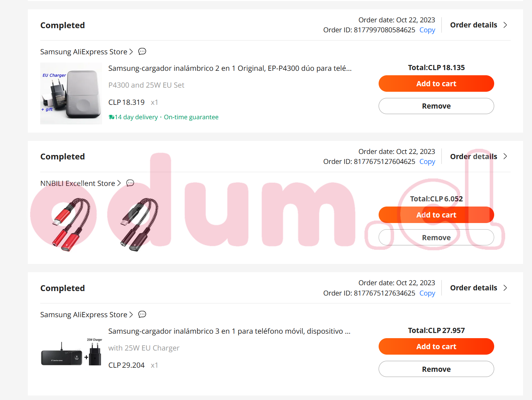Image resolution: width=532 pixels, height=400 pixels.
Task: Add the CLP 6.052 adapter order to cart
Action: (436, 215)
